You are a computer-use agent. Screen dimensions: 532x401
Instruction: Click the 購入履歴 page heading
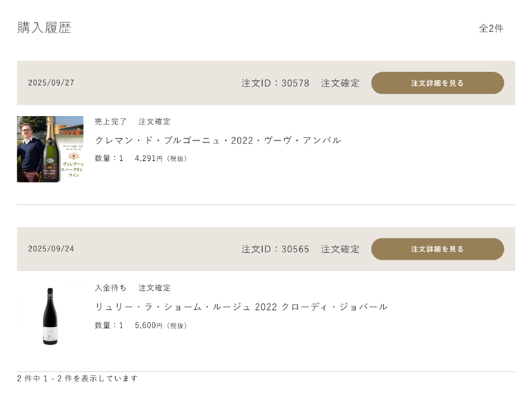44,28
